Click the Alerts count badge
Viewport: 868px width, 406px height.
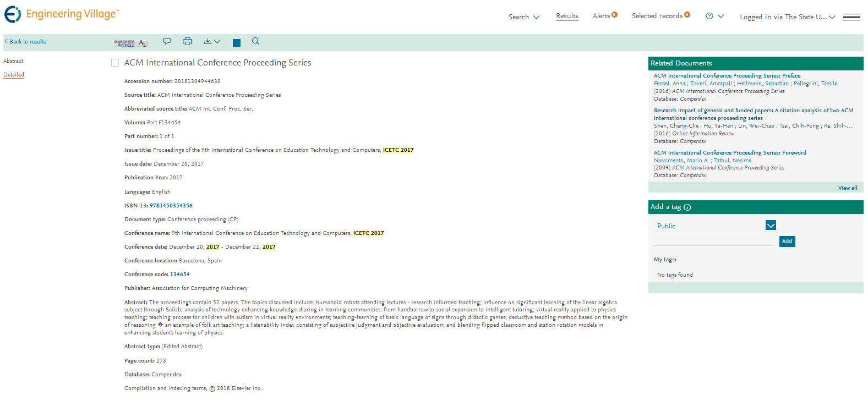point(615,15)
